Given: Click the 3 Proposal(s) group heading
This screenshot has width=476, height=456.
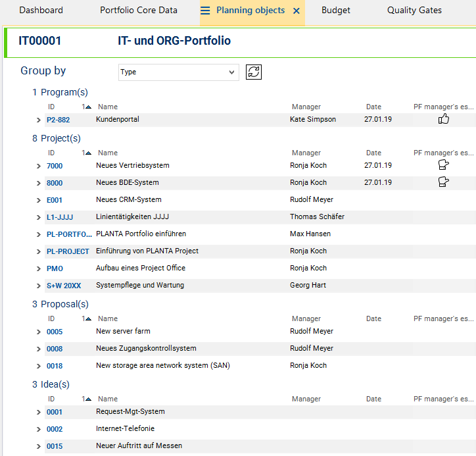Looking at the screenshot, I should pyautogui.click(x=60, y=304).
